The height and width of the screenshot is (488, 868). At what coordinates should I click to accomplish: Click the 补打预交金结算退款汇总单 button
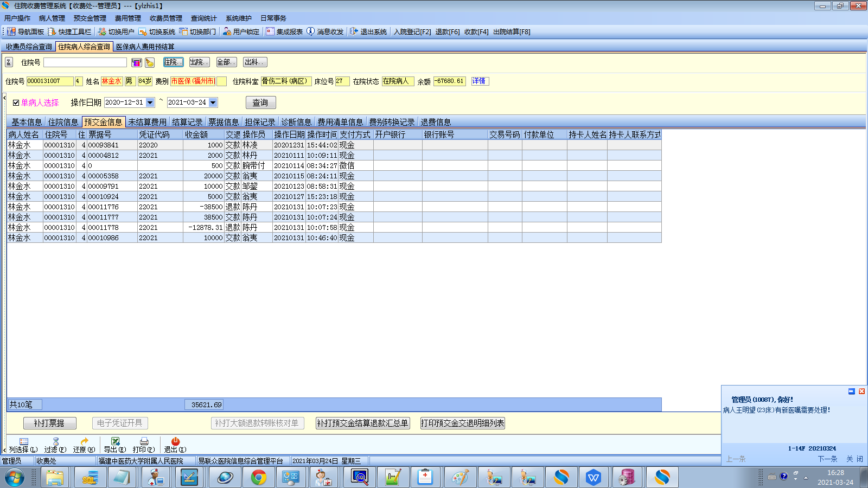(x=362, y=423)
